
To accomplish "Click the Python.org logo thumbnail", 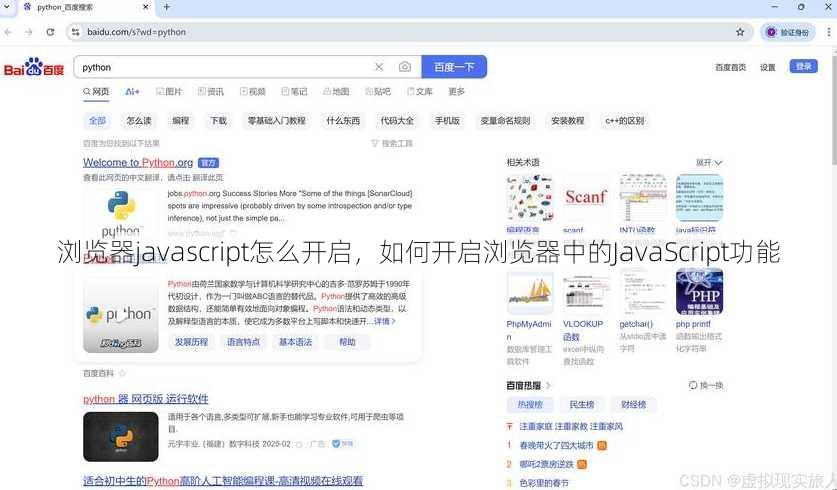I will [x=121, y=214].
